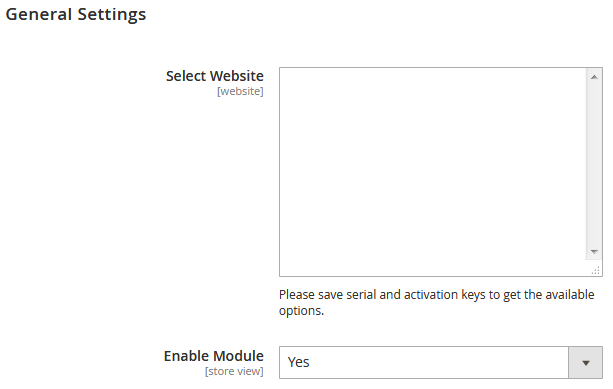613x389 pixels.
Task: Open the Enable Module select showing Yes
Action: (x=441, y=362)
